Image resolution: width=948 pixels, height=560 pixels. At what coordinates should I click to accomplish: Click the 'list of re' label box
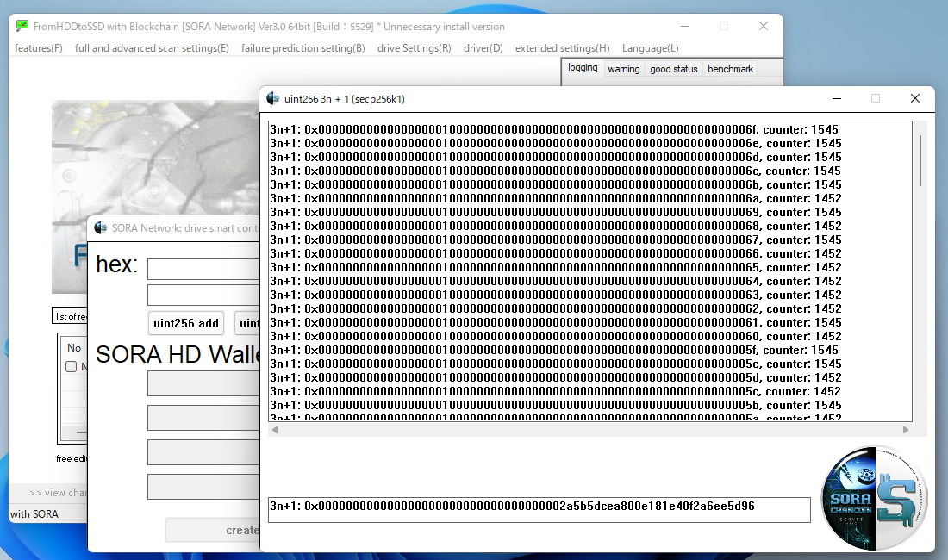click(70, 316)
